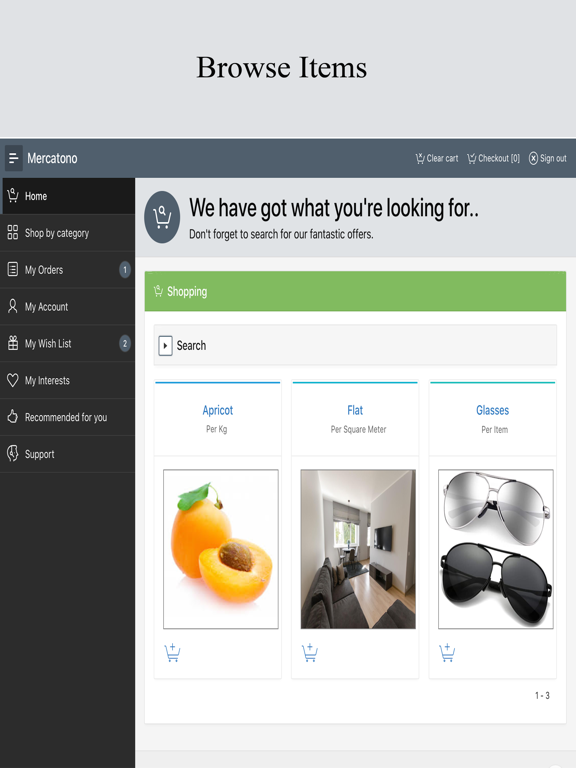
Task: Click the Shopping header label
Action: (187, 291)
